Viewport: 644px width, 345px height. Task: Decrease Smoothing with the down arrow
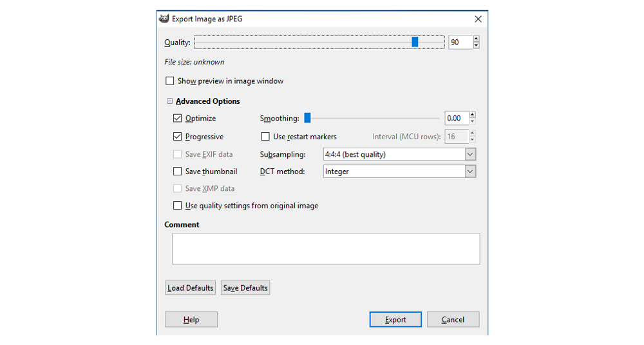[472, 122]
